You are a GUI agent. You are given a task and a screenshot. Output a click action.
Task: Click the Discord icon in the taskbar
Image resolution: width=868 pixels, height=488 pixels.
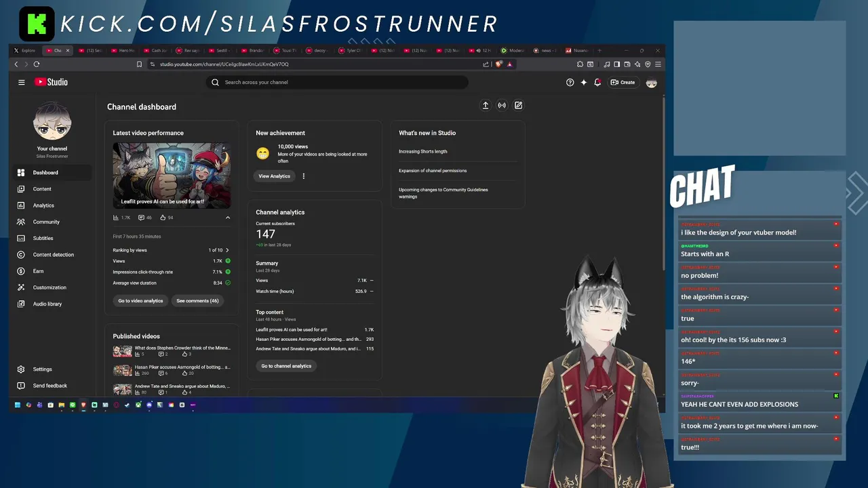coord(149,405)
